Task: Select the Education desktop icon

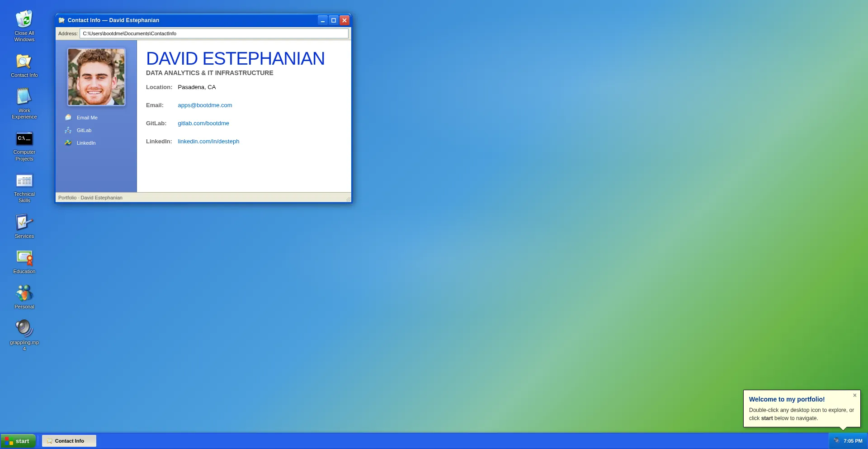Action: click(24, 262)
